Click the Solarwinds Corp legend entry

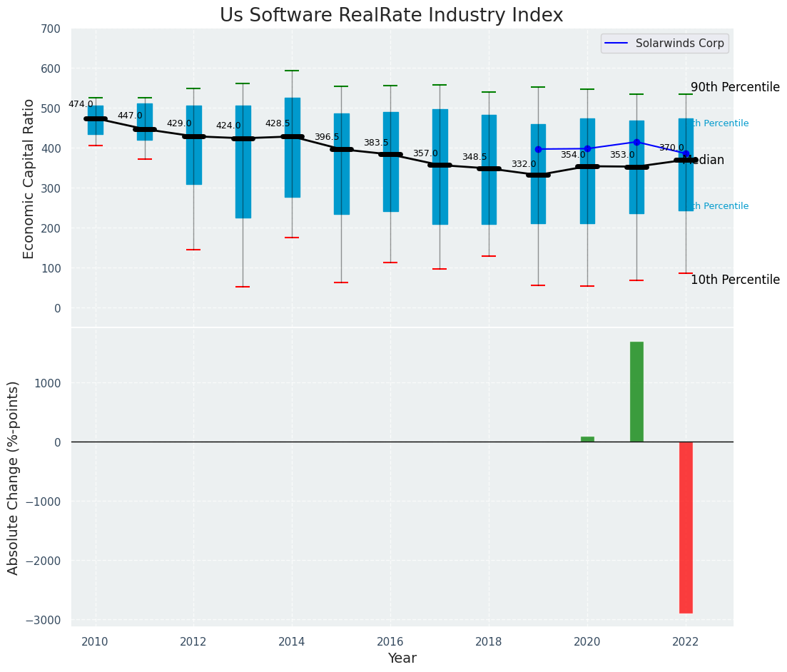[664, 44]
